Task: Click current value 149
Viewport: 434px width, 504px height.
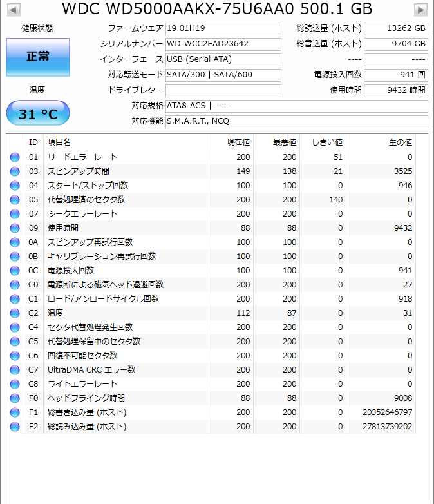Action: pos(243,171)
